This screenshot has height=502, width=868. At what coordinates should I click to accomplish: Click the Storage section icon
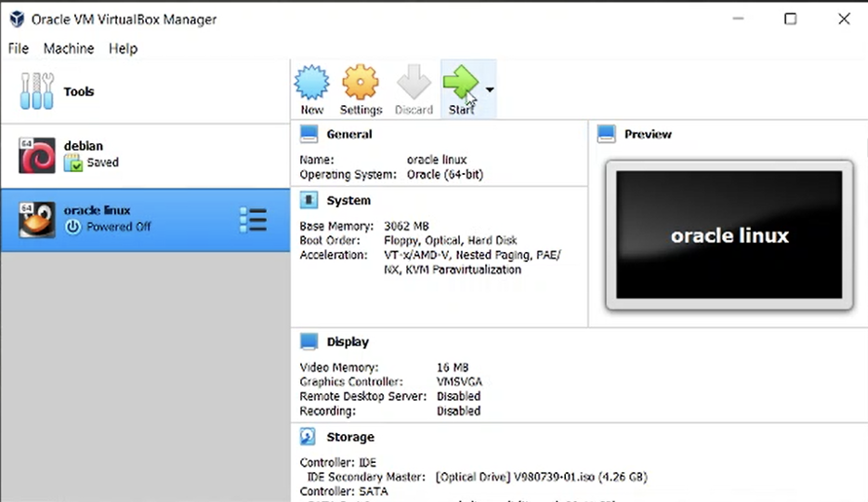[309, 437]
